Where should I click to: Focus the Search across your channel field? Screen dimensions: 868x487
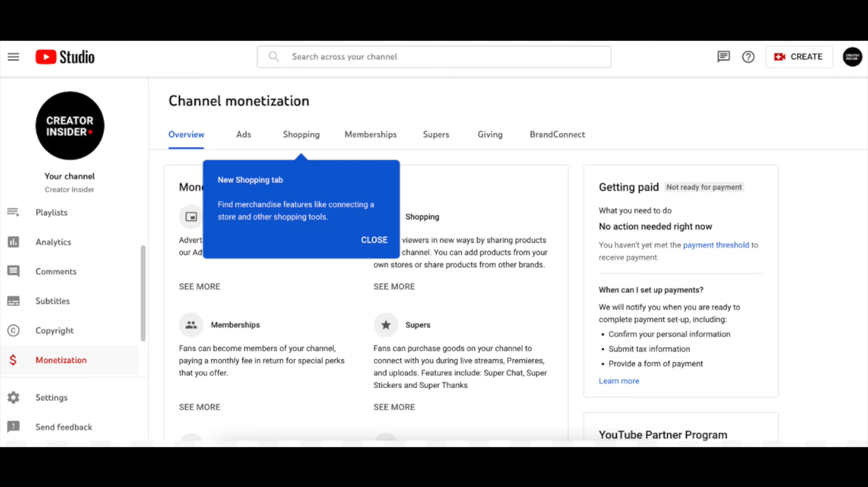pos(434,57)
